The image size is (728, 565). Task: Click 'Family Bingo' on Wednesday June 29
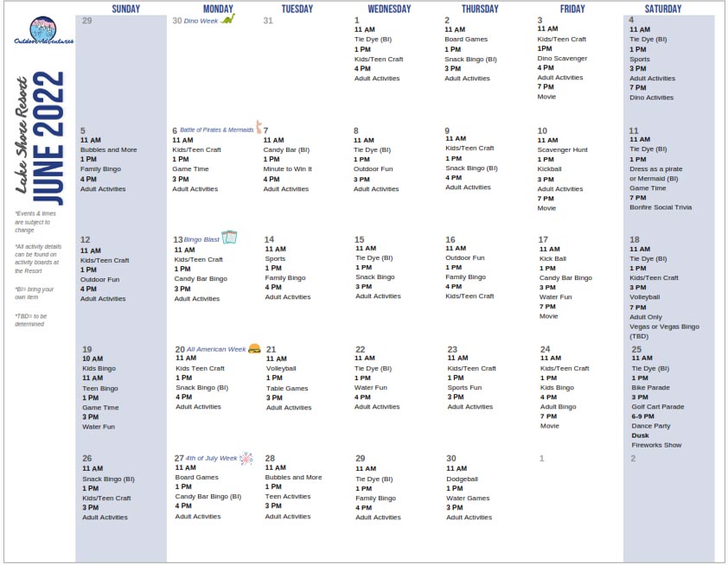(375, 498)
